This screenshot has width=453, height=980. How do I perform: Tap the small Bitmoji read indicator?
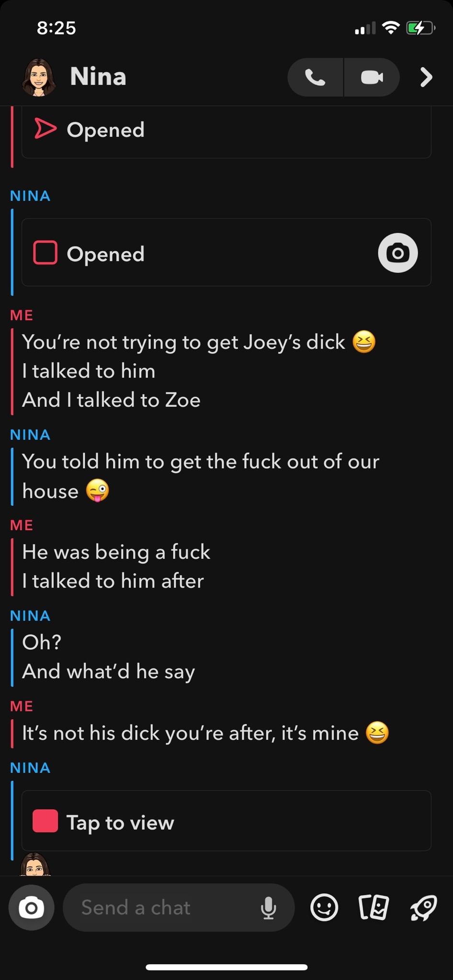point(34,864)
